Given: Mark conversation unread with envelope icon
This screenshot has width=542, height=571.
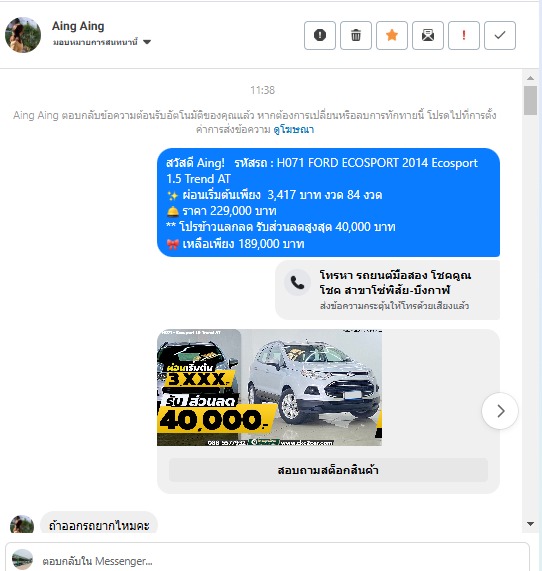Looking at the screenshot, I should pos(428,35).
